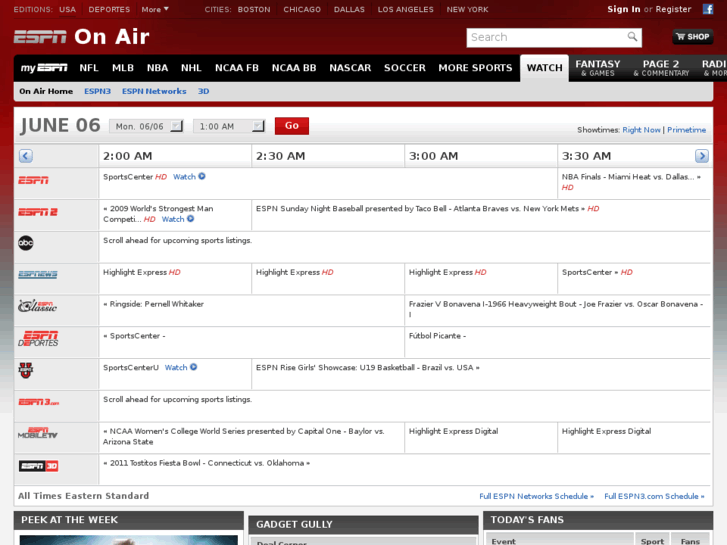Viewport: 727px width, 545px height.
Task: Click the Facebook icon in top bar
Action: coord(708,9)
